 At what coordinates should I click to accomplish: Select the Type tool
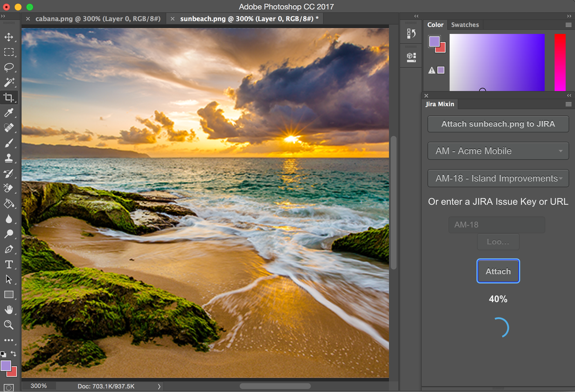click(x=9, y=264)
